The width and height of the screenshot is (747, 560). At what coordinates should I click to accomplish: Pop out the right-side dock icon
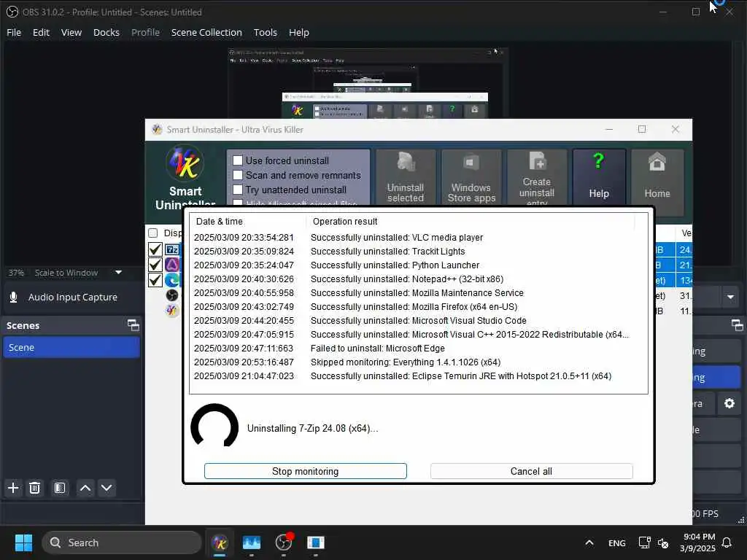pyautogui.click(x=737, y=325)
